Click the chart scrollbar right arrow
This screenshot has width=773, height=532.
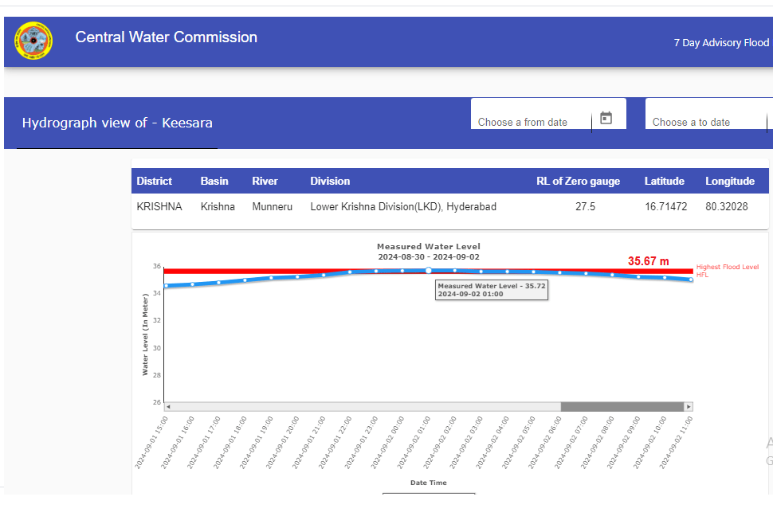pos(689,406)
